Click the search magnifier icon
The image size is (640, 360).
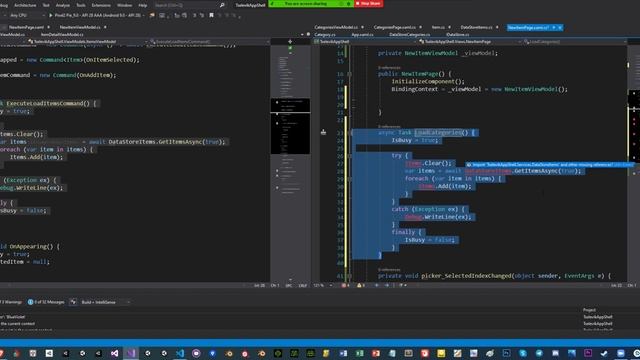pos(222,5)
